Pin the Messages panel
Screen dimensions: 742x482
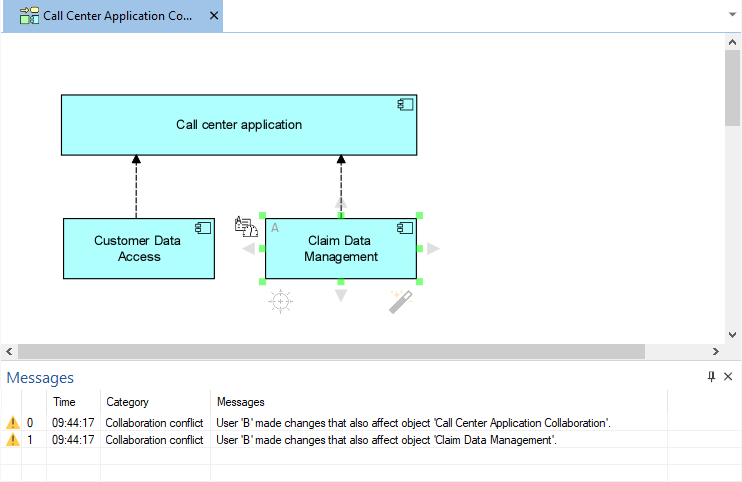pyautogui.click(x=711, y=377)
